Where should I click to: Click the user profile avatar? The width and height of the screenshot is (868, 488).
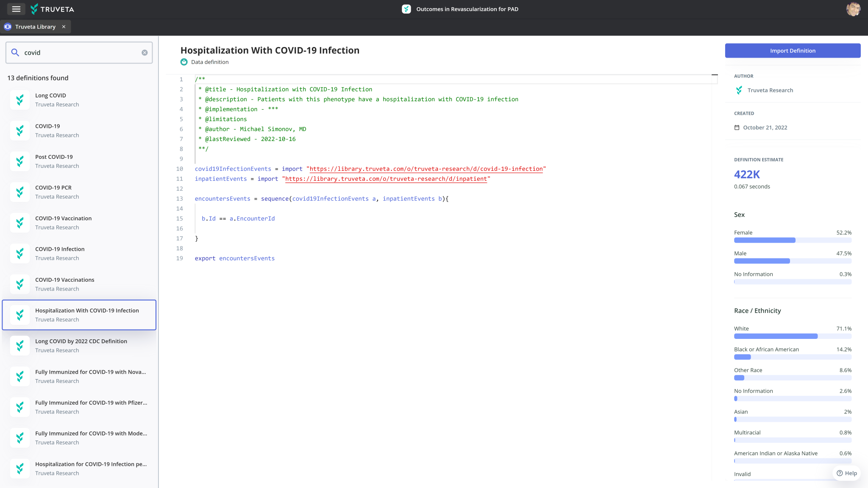(x=853, y=9)
